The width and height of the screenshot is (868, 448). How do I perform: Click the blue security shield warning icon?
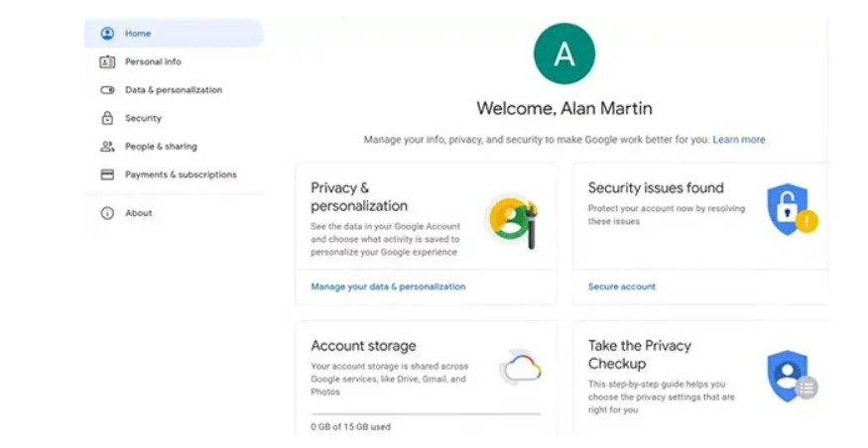[x=790, y=208]
